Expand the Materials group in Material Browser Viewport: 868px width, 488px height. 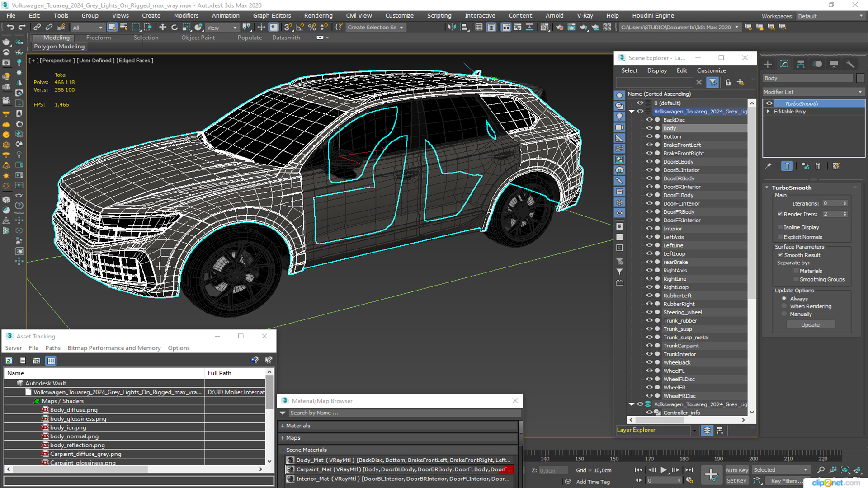[x=283, y=426]
